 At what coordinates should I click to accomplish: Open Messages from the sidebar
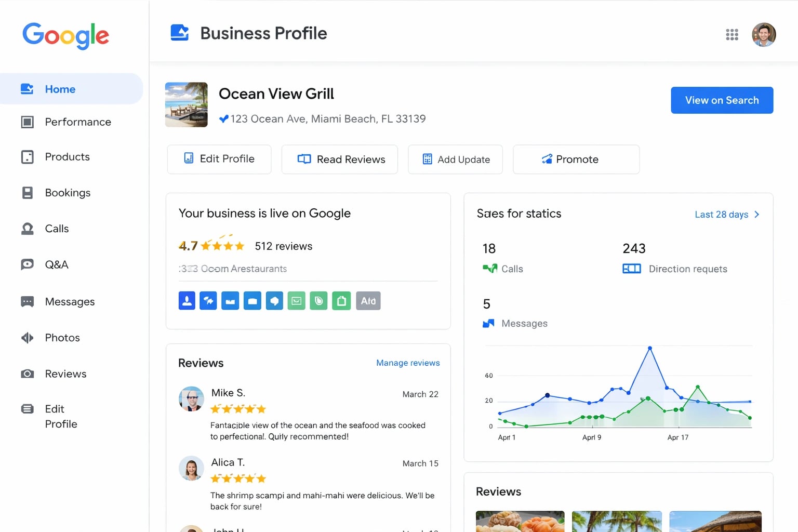point(69,301)
